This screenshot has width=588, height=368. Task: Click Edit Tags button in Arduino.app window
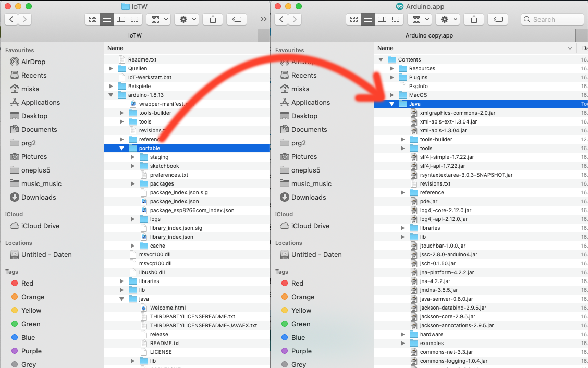point(498,19)
